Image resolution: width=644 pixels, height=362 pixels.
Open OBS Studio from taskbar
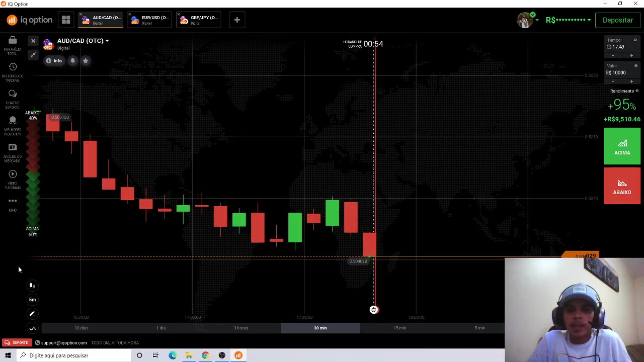(222, 355)
